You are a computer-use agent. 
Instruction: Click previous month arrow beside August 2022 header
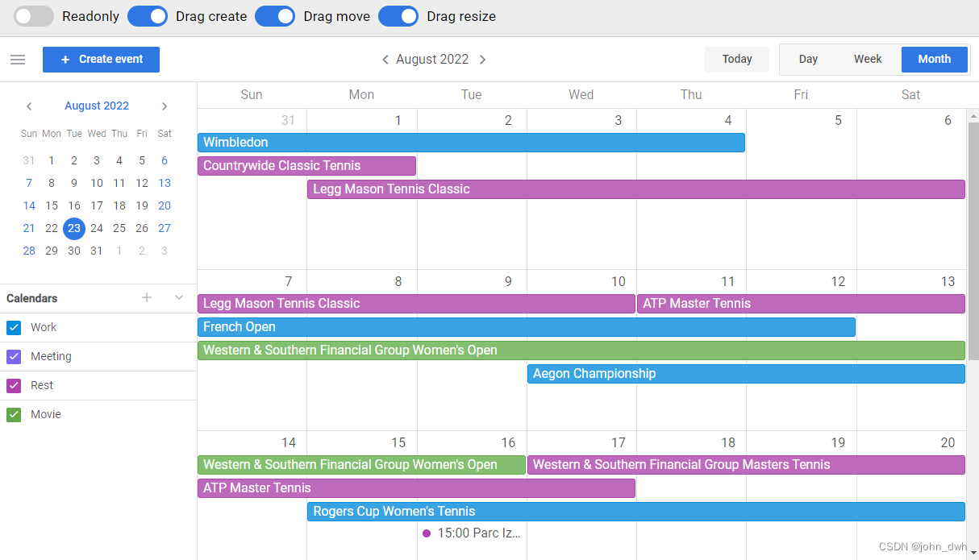point(385,59)
